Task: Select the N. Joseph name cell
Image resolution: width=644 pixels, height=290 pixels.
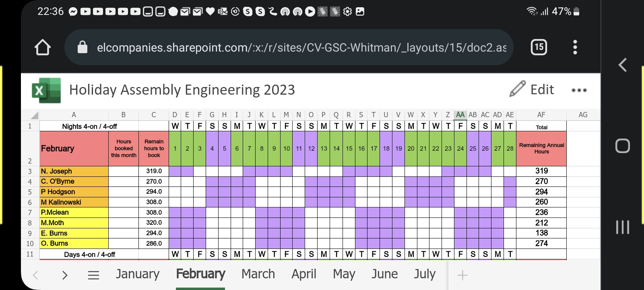Action: [x=74, y=171]
